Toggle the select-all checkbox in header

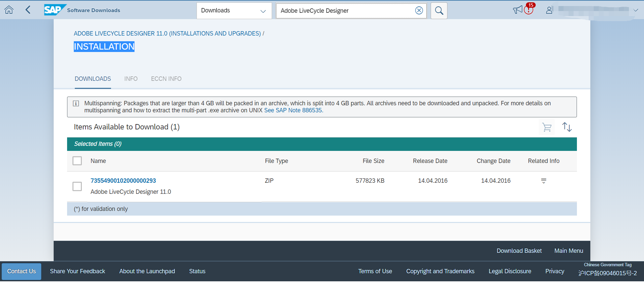77,161
